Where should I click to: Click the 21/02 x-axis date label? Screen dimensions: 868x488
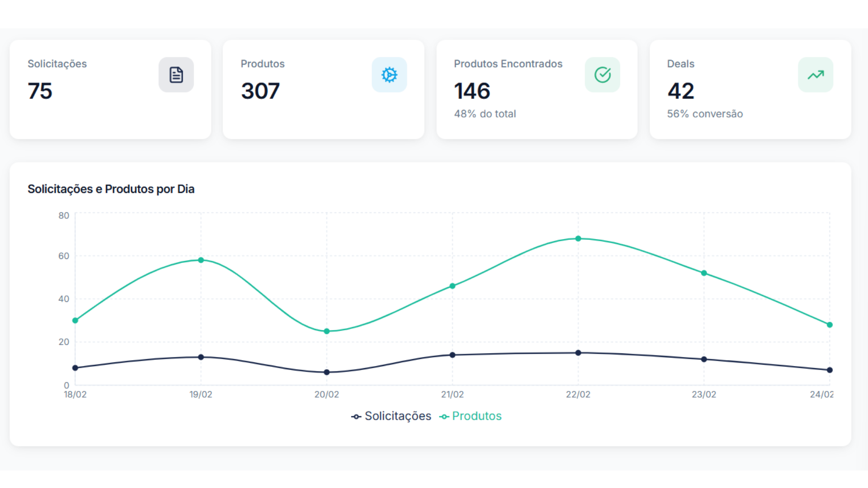click(x=453, y=394)
